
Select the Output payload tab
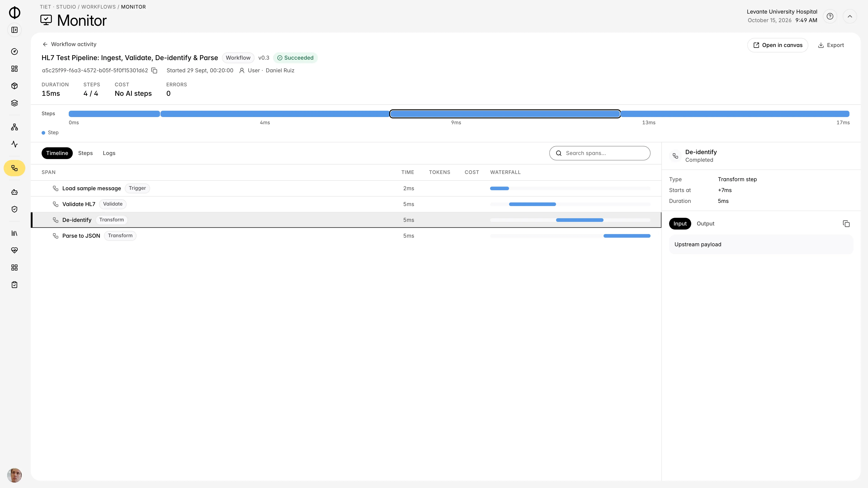(x=705, y=224)
